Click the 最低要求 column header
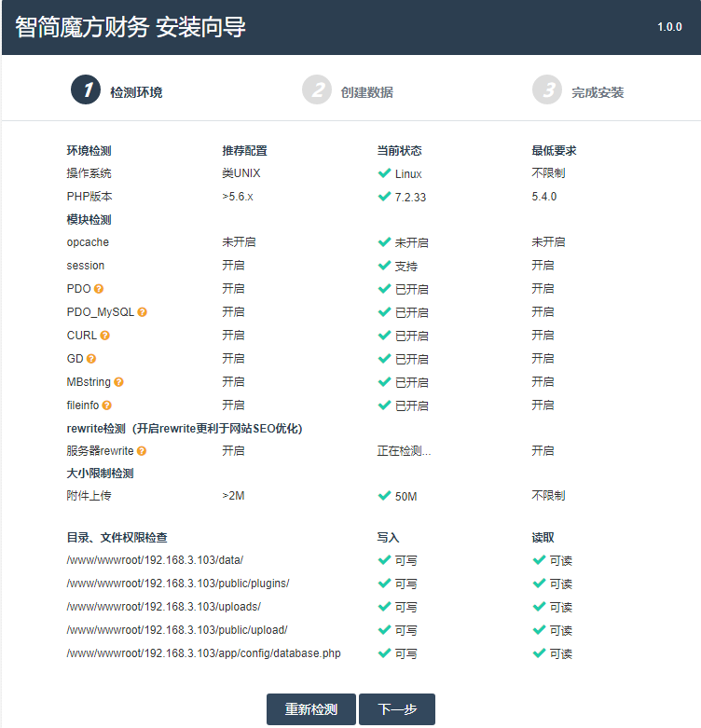701x728 pixels. [x=554, y=150]
